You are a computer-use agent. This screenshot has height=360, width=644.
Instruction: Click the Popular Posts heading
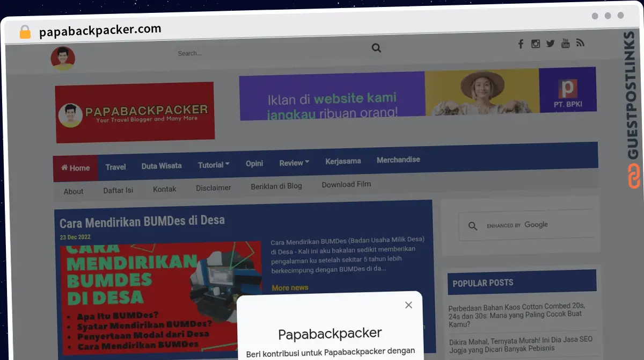click(483, 283)
